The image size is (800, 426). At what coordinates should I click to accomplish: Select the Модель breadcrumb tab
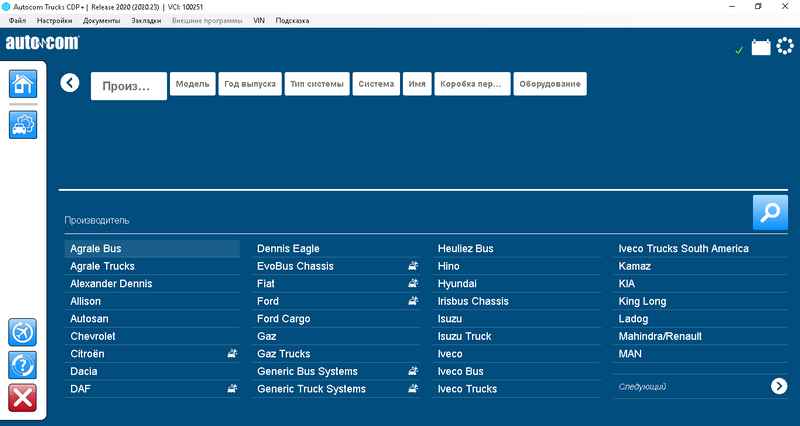tap(192, 84)
